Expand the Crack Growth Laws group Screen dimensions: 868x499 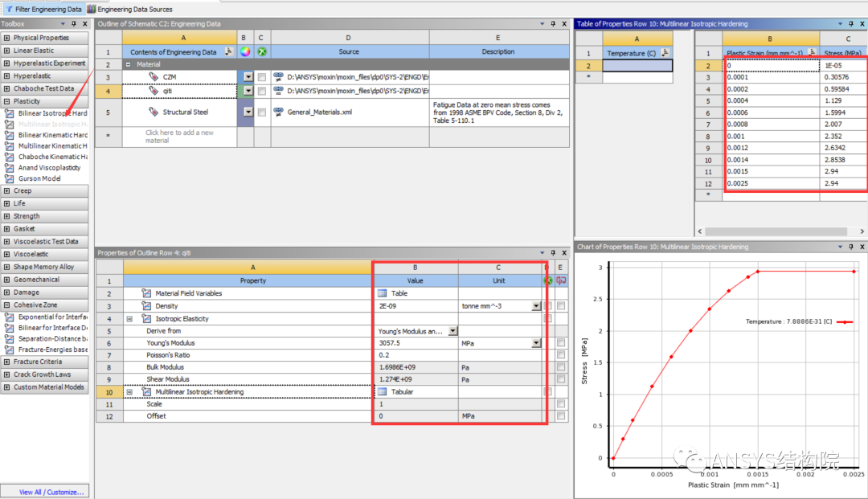6,374
